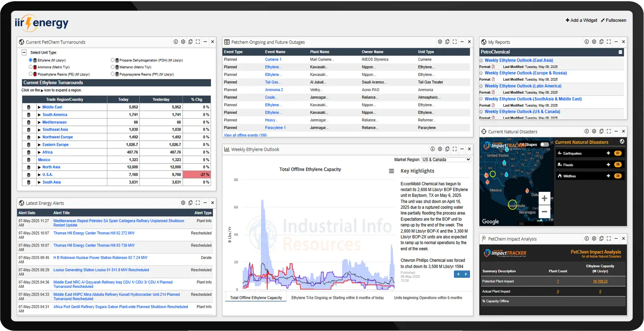Select the Ammonia (Metric T/yr) unit type

click(30, 67)
